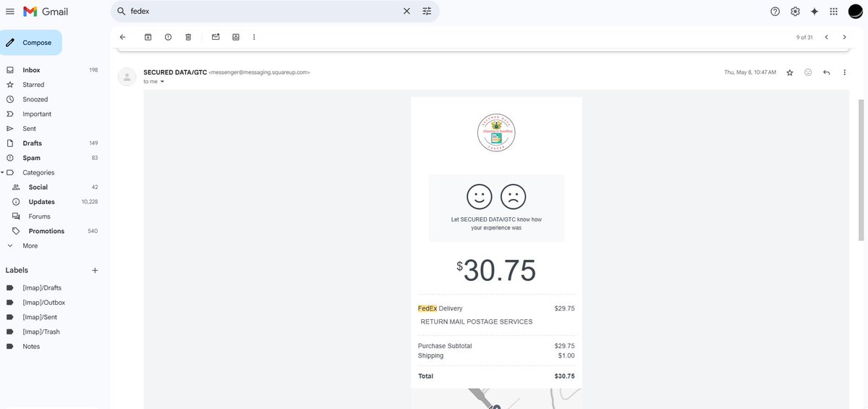Open the account profile avatar
This screenshot has height=409, width=868.
click(855, 12)
